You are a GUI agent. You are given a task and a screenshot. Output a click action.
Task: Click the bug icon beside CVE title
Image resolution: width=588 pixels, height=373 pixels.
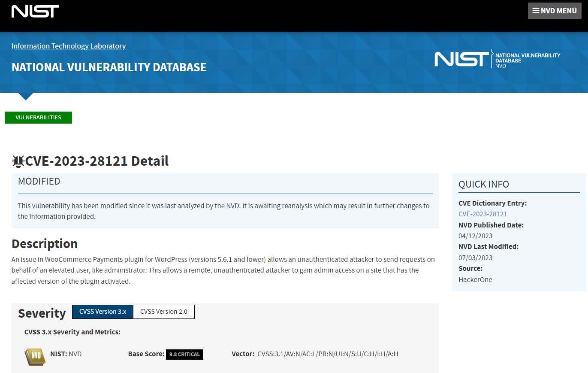pyautogui.click(x=18, y=161)
